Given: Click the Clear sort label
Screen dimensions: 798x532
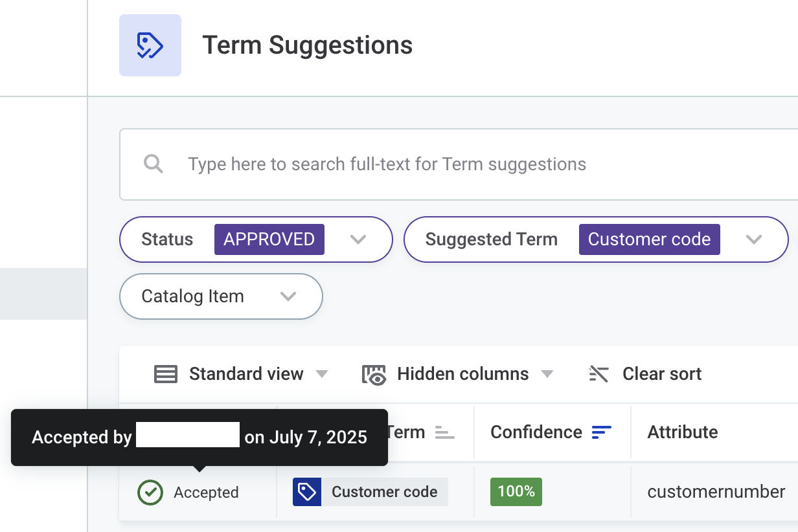Looking at the screenshot, I should (x=662, y=373).
